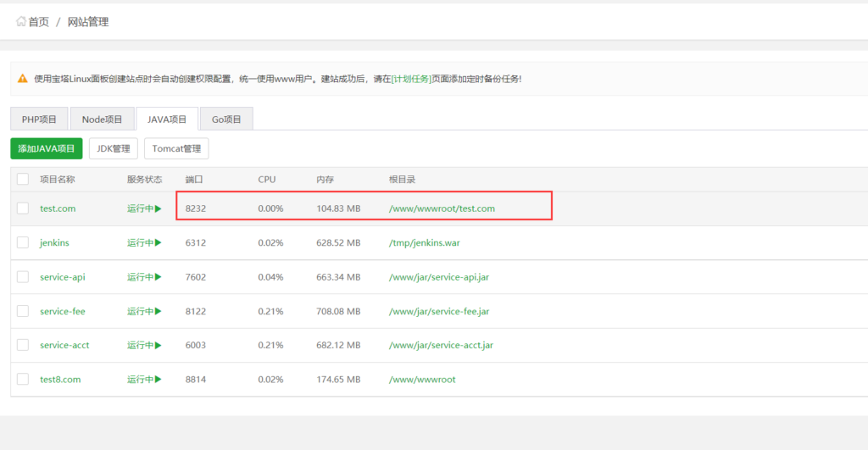
Task: Switch to the Go项目 tab
Action: [x=226, y=119]
